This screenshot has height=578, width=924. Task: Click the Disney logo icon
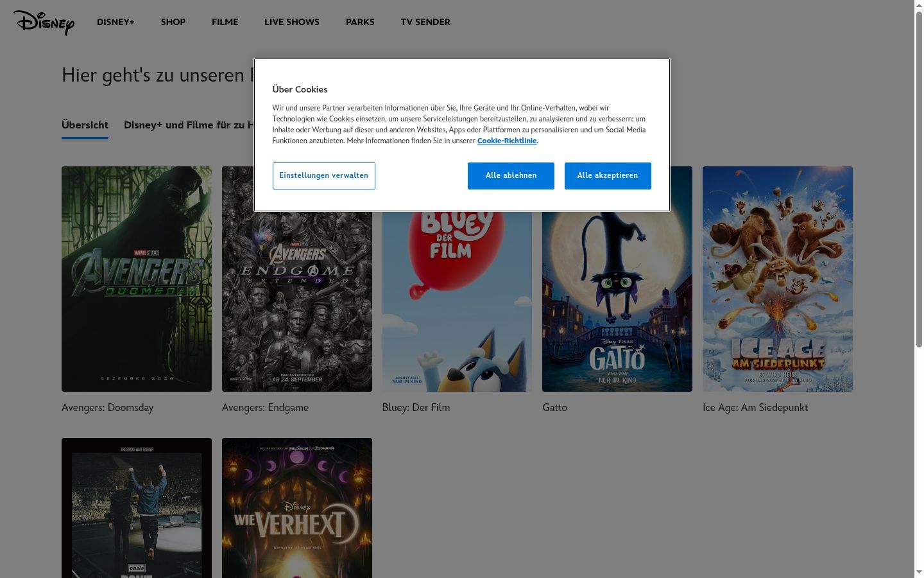(x=44, y=22)
